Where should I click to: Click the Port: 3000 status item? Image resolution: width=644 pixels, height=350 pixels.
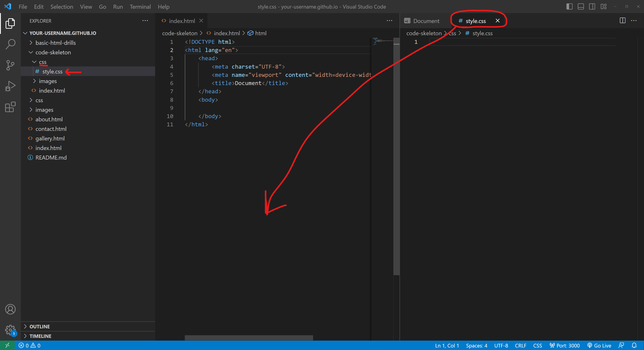(x=565, y=345)
